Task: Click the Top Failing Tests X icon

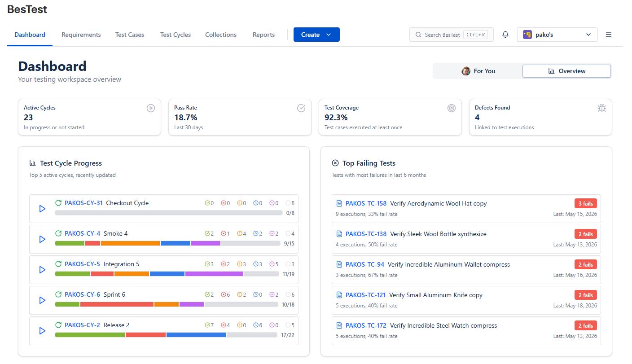Action: click(x=335, y=163)
